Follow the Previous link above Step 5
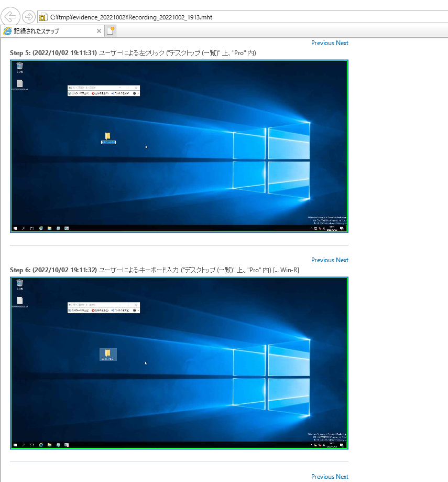This screenshot has height=482, width=448. pos(322,43)
